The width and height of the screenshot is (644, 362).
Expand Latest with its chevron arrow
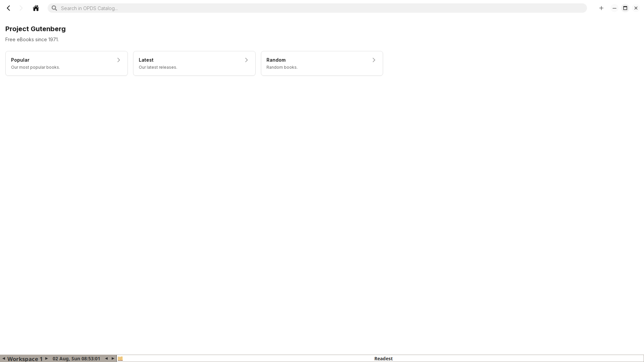pyautogui.click(x=246, y=60)
